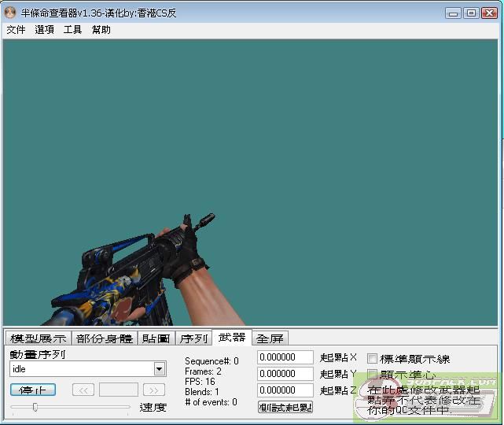504x425 pixels.
Task: Open the 幫助 menu
Action: (101, 30)
